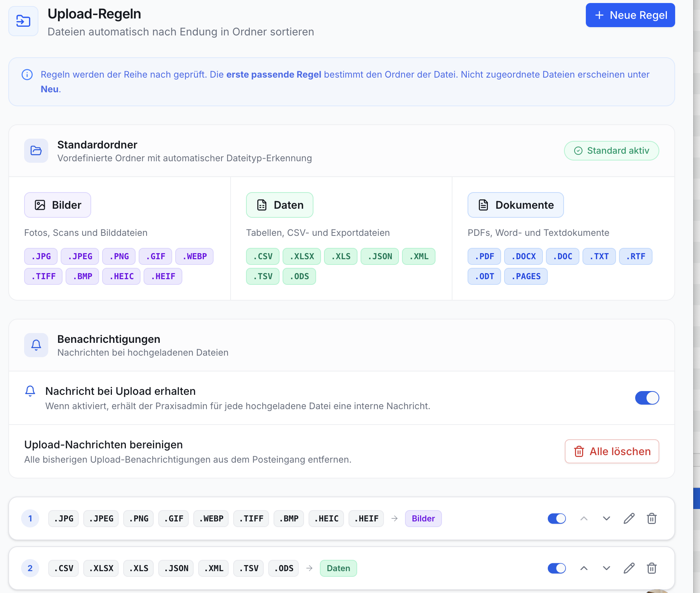This screenshot has height=593, width=700.
Task: Click the .JSON tag under Daten folder
Action: (380, 256)
